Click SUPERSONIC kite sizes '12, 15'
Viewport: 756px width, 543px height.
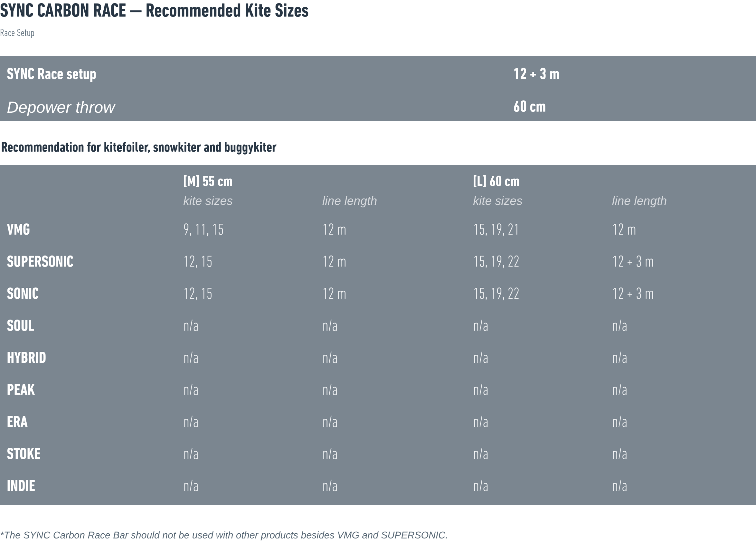coord(198,262)
